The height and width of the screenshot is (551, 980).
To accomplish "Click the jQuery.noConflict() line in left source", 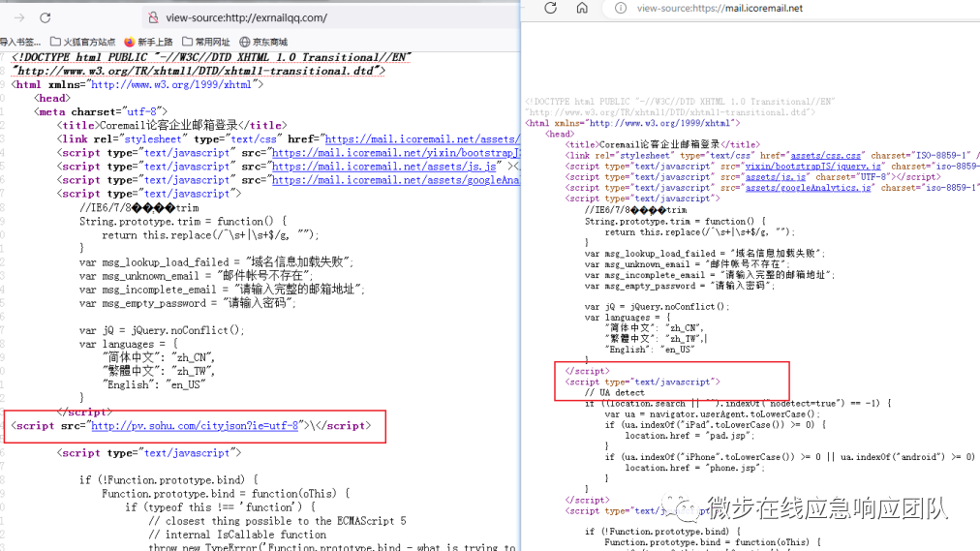I will pos(162,330).
